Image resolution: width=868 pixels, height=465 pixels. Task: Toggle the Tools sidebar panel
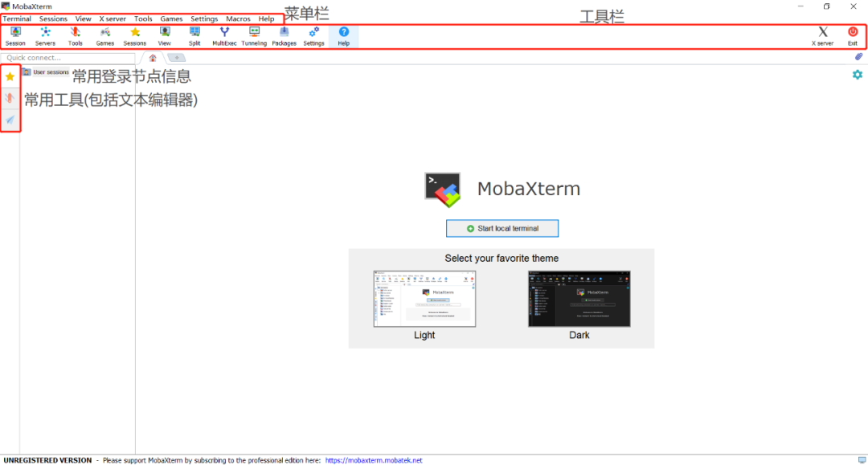pos(10,98)
